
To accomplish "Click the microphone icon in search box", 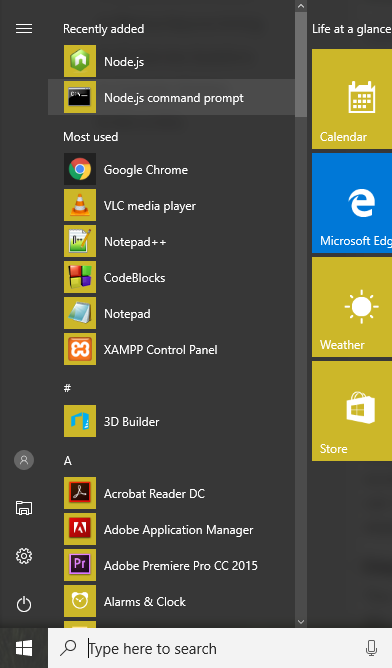I will pos(372,648).
